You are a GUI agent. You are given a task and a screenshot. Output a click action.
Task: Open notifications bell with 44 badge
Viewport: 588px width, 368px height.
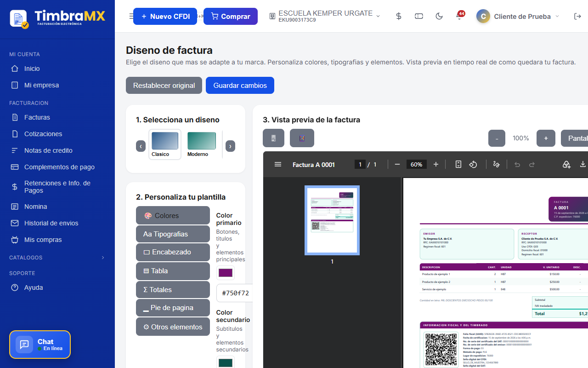tap(459, 16)
